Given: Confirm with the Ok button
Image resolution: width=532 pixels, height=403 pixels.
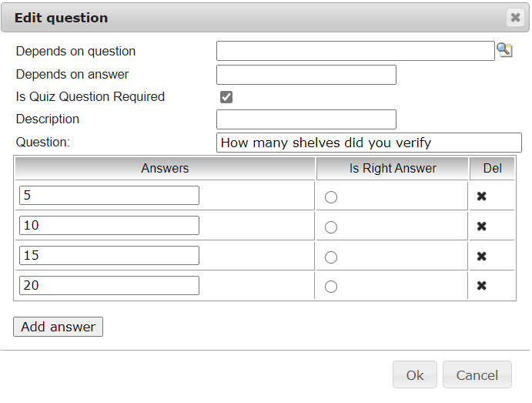Looking at the screenshot, I should (415, 375).
